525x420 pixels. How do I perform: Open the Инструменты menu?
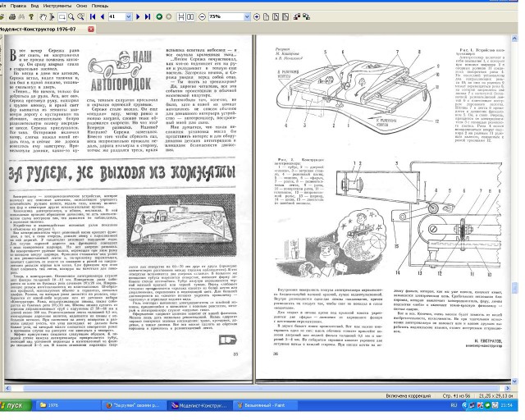(x=57, y=6)
